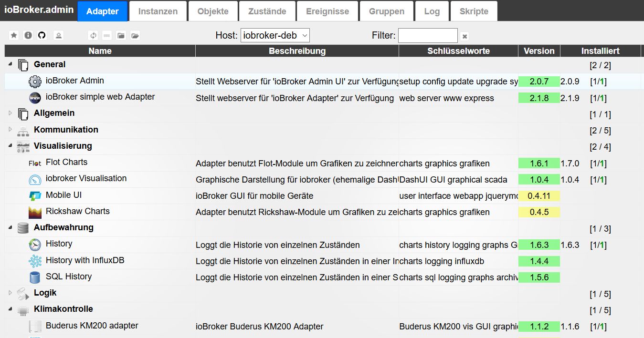This screenshot has height=338, width=644.
Task: Click the Version column header
Action: click(539, 51)
